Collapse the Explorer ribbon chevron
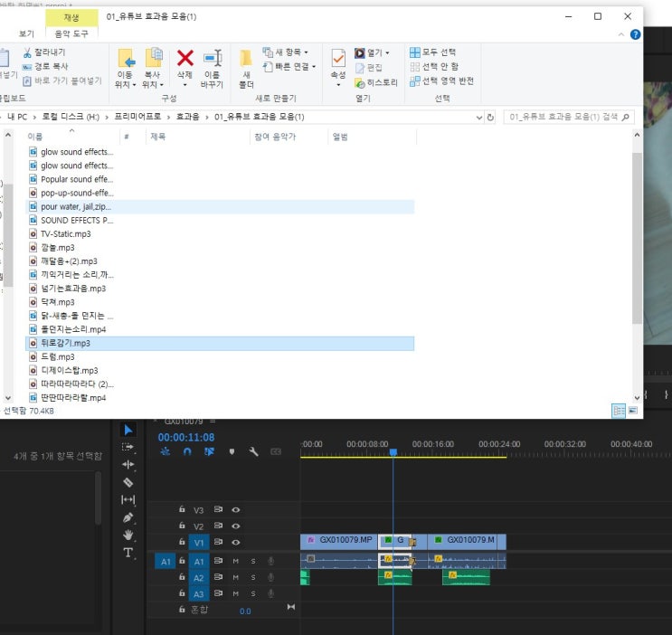The height and width of the screenshot is (635, 672). pos(621,34)
